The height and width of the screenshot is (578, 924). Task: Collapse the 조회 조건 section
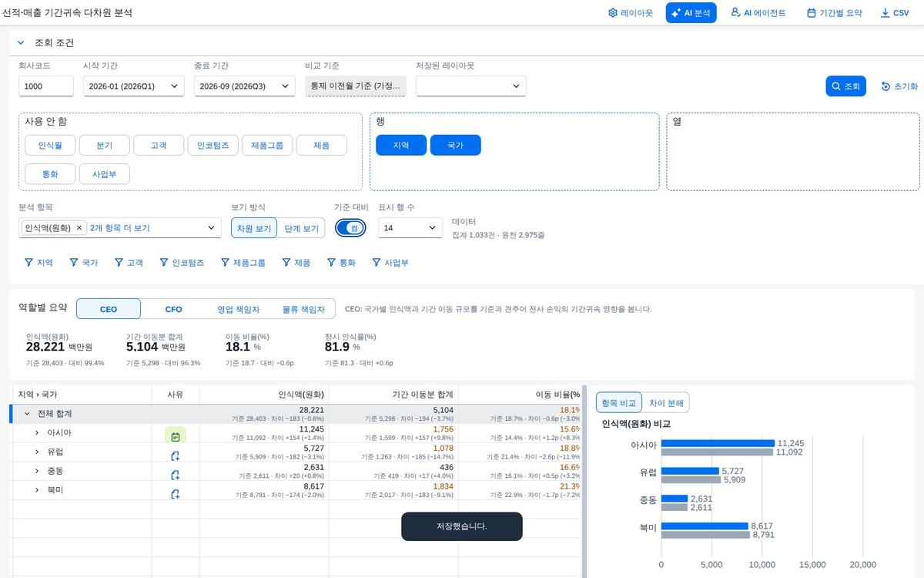[x=21, y=43]
